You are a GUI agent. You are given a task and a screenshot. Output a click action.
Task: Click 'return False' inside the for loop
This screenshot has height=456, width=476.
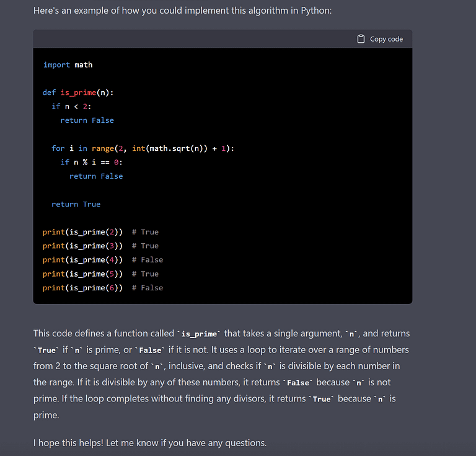pos(96,176)
